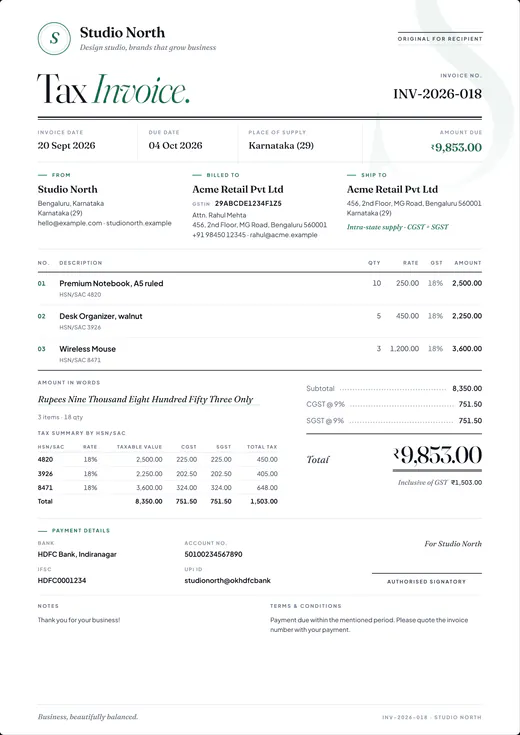This screenshot has width=520, height=735.
Task: Click footer text "Business, beautifully balanced."
Action: coord(88,717)
